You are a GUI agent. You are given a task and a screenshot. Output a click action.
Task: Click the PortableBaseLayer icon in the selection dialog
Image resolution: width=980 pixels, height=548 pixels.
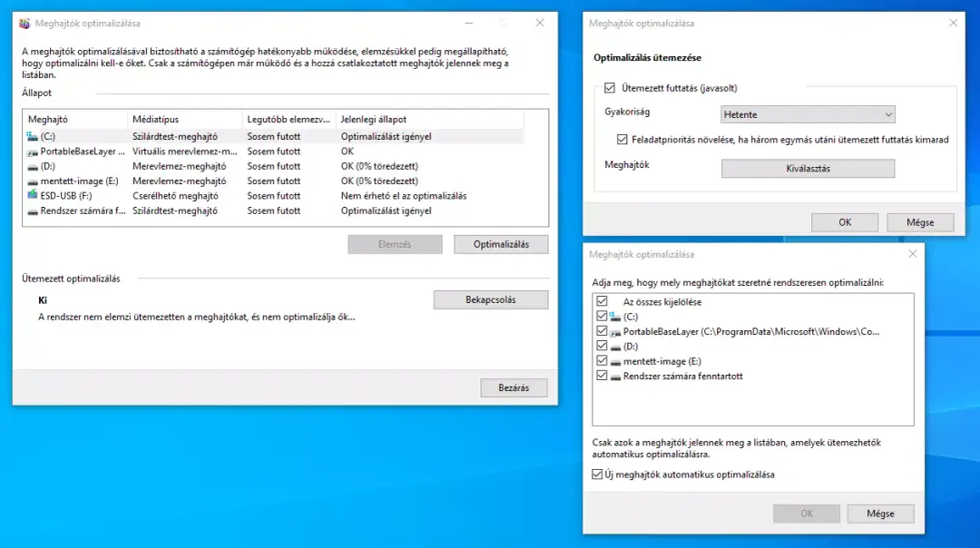click(615, 332)
